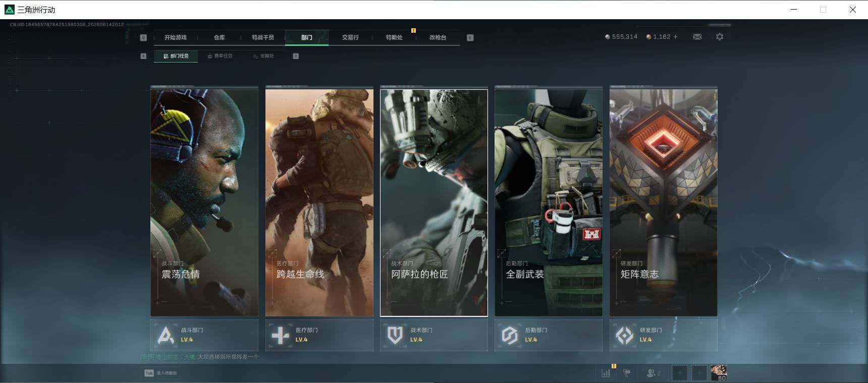
Task: Switch to the 改枪台 tab
Action: coord(438,37)
